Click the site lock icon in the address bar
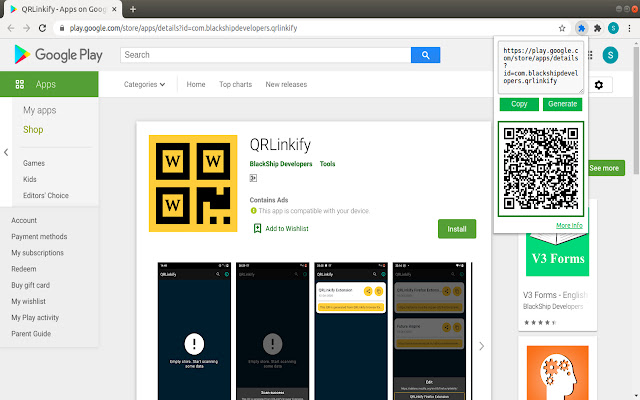Screen dimensions: 640x400 coord(62,28)
